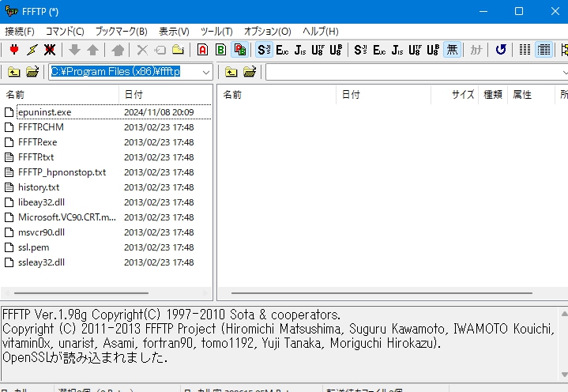The width and height of the screenshot is (568, 392).
Task: Toggle the かな half-width kana conversion
Action: pos(476,50)
